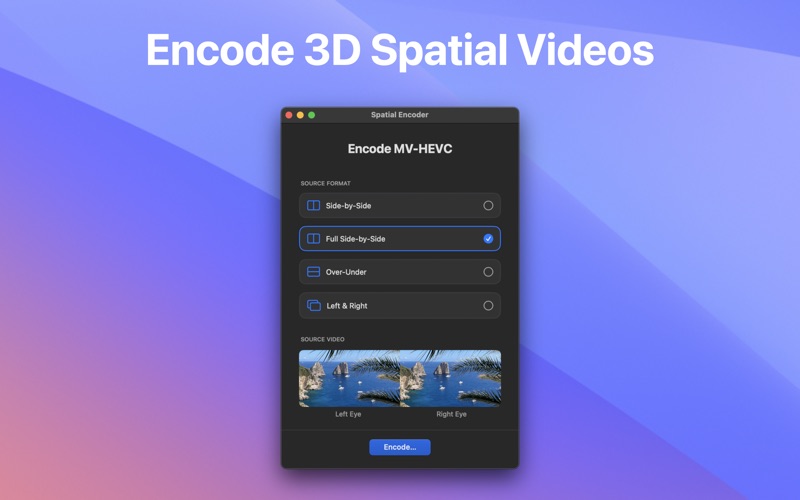Click the Full Side-by-Side format icon
The height and width of the screenshot is (500, 800).
[x=313, y=238]
